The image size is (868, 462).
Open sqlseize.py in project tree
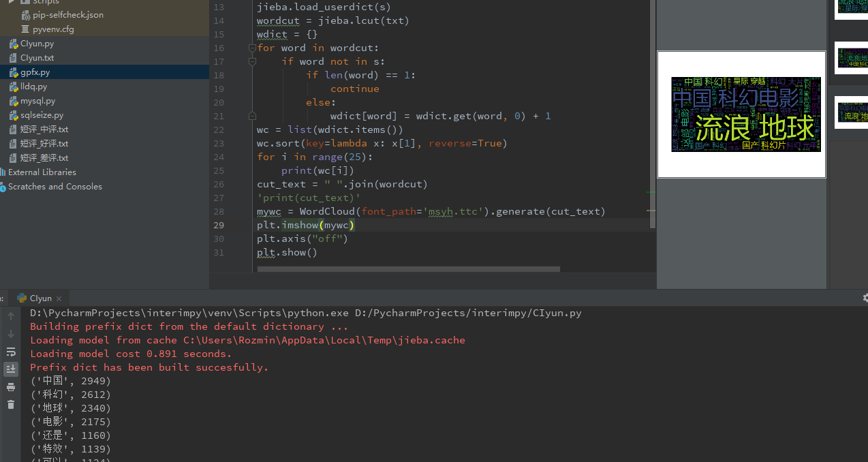coord(42,115)
